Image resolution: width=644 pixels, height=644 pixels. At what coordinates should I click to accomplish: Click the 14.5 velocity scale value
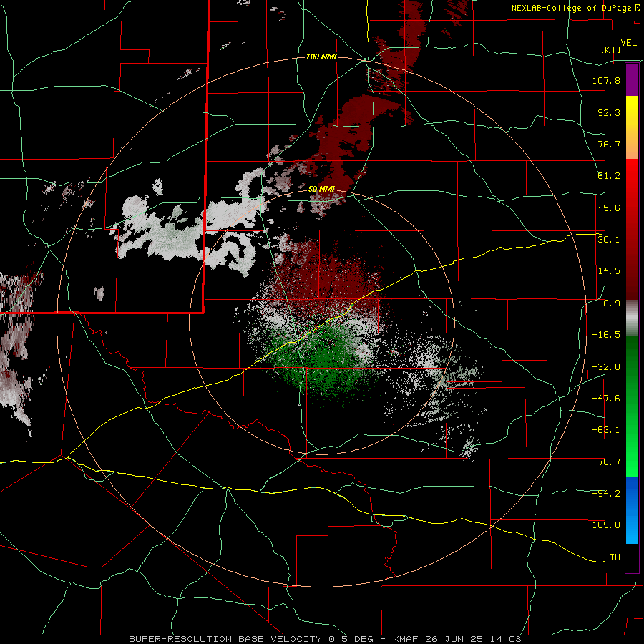[x=609, y=271]
